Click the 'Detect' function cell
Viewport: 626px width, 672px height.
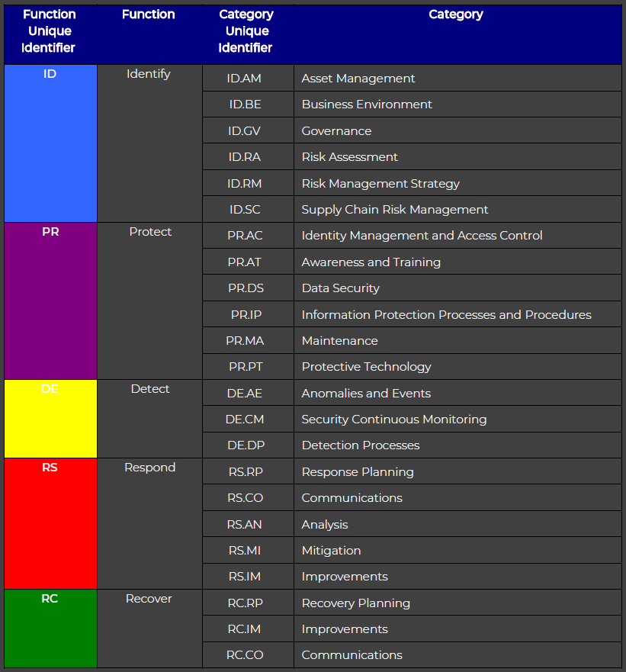149,419
